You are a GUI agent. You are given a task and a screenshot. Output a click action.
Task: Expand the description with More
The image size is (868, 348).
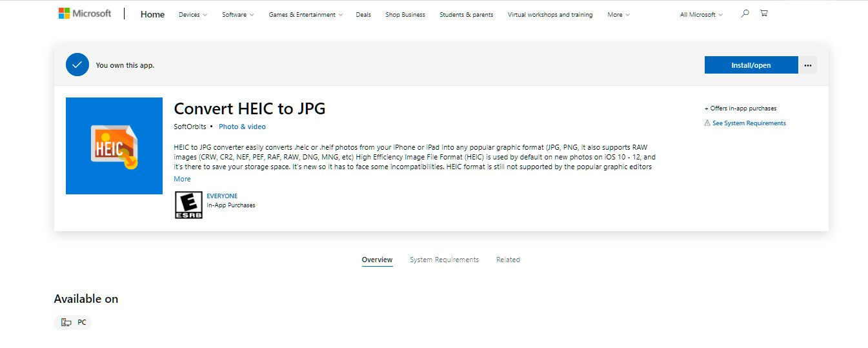[182, 179]
